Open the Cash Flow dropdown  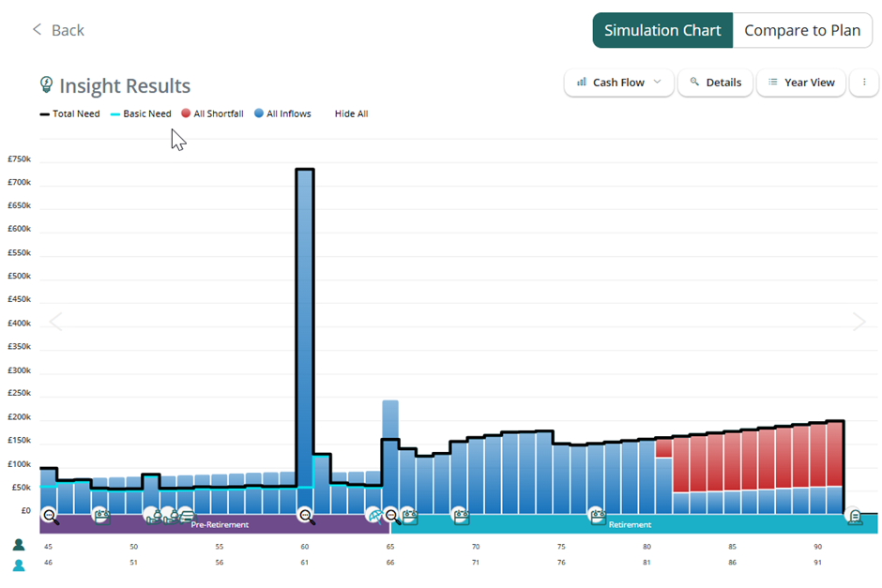[x=618, y=83]
